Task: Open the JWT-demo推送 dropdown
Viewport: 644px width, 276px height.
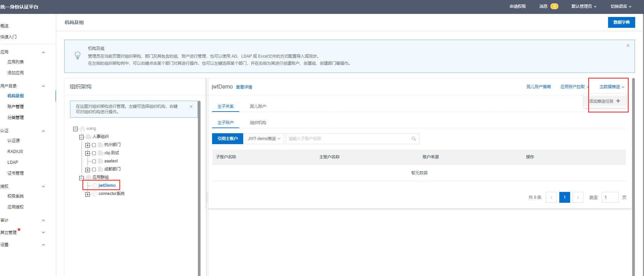Action: [264, 139]
